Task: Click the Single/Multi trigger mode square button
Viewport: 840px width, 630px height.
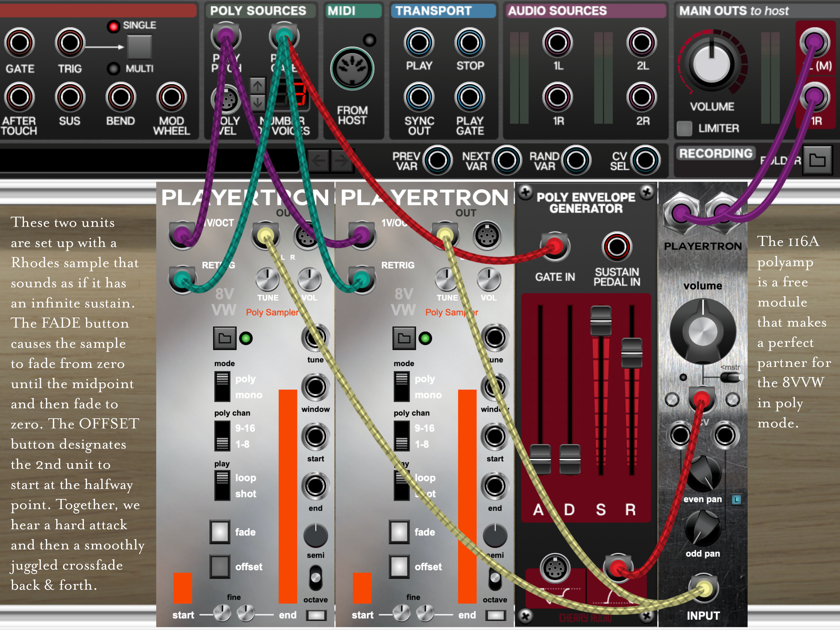Action: click(x=139, y=47)
